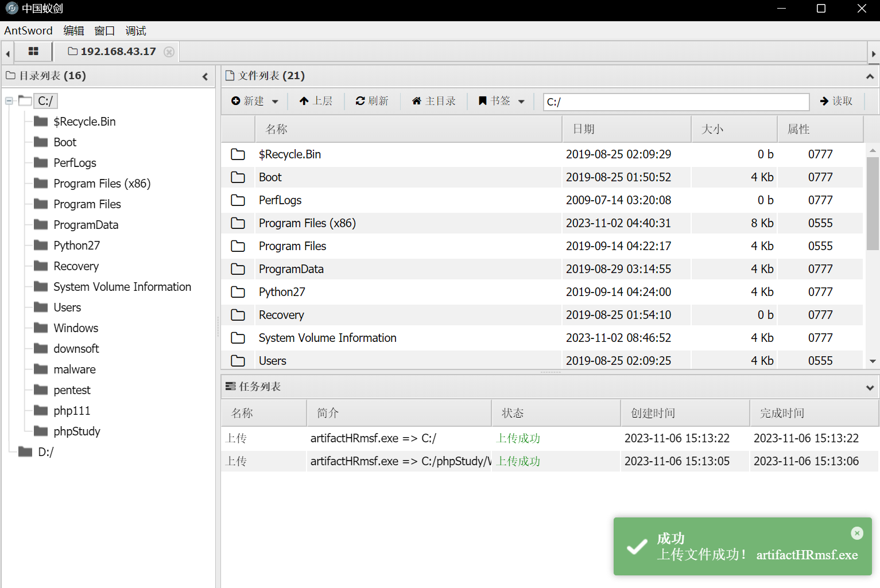Sort file list by 名称 column
The image size is (880, 588).
(x=408, y=129)
